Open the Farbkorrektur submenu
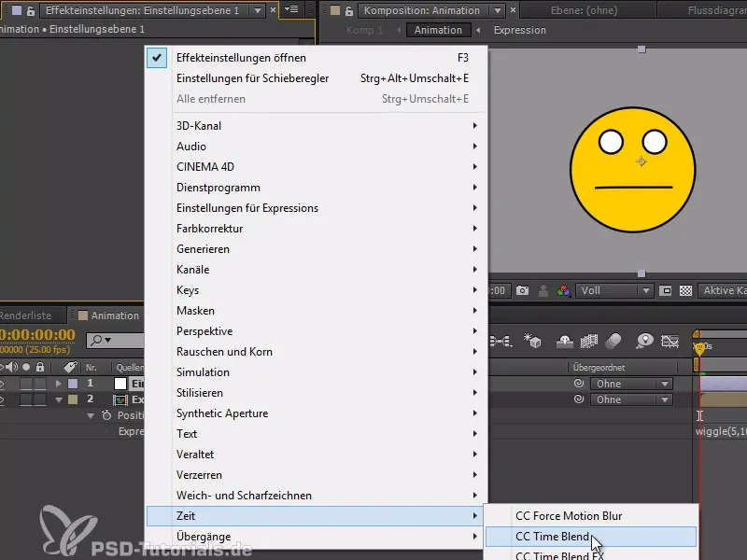Screen dimensions: 747x560 [x=317, y=229]
